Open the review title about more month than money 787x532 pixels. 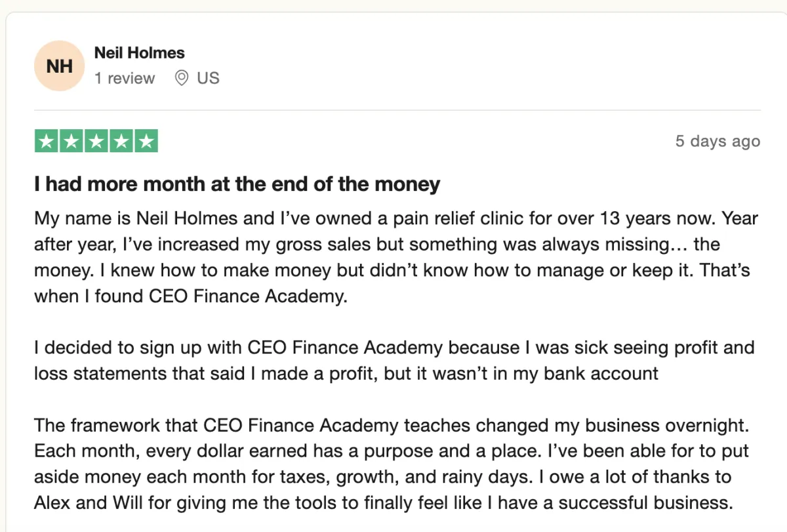click(237, 184)
